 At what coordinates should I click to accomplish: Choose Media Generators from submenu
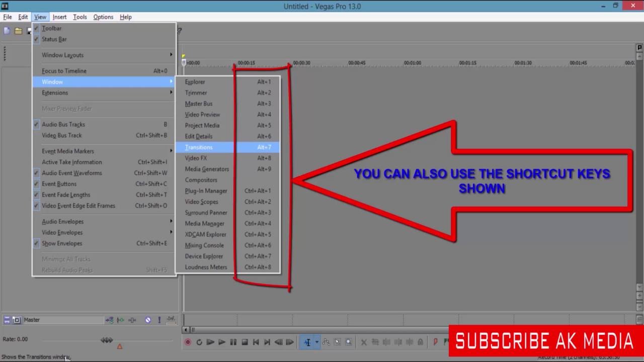(227, 169)
